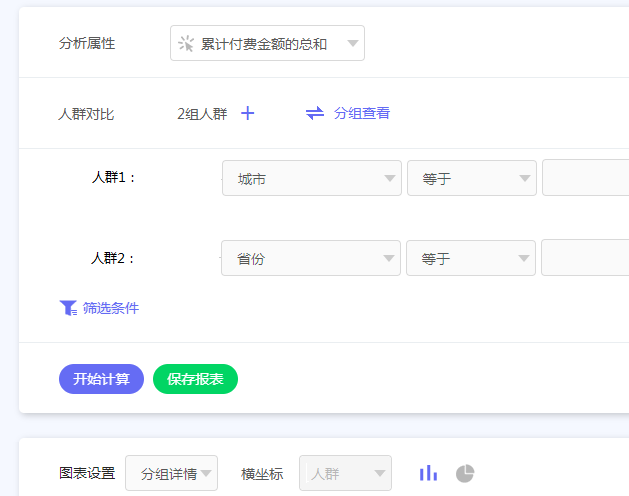Focus the value input field for 人群2
Viewport: 629px width, 496px height.
click(x=585, y=259)
